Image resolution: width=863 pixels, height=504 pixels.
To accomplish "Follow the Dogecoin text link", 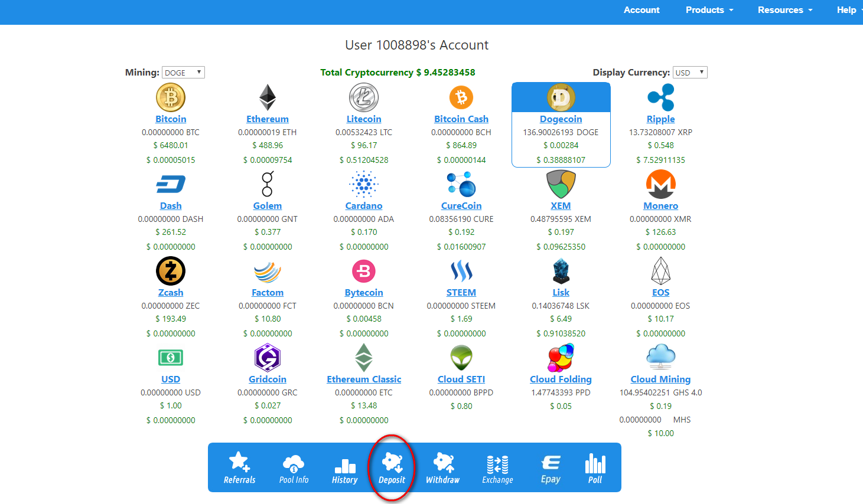I will 561,119.
